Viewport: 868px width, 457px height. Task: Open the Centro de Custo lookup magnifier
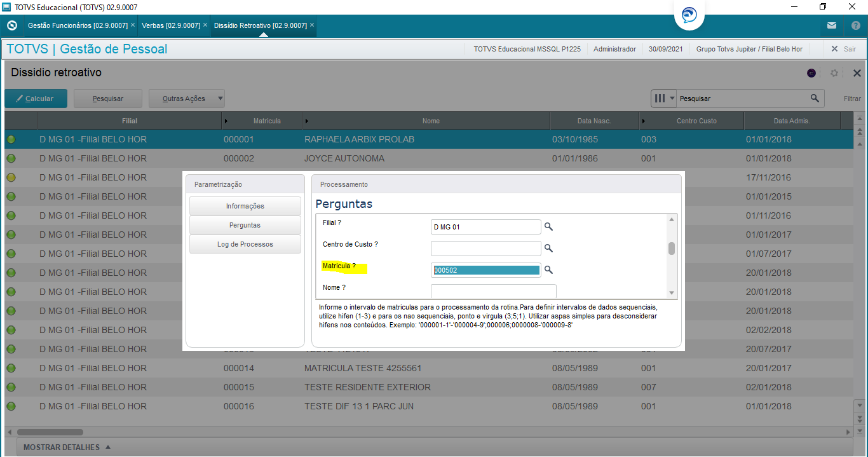548,249
